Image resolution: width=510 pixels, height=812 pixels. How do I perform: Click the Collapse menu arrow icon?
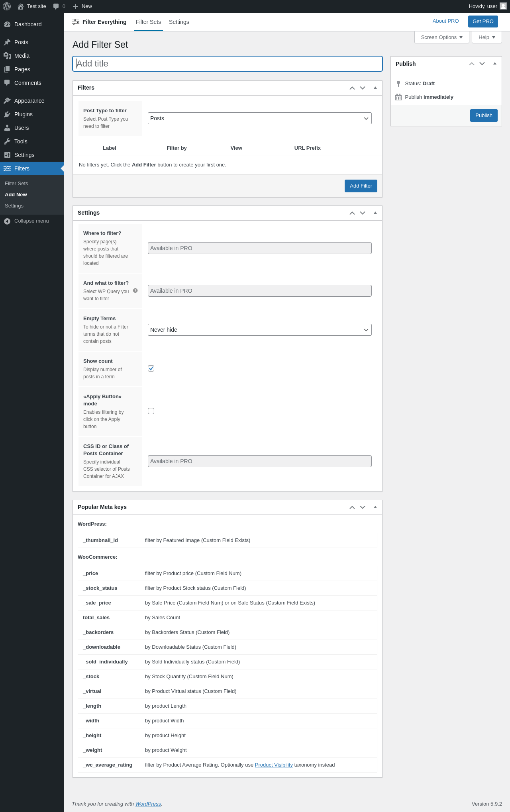coord(7,221)
